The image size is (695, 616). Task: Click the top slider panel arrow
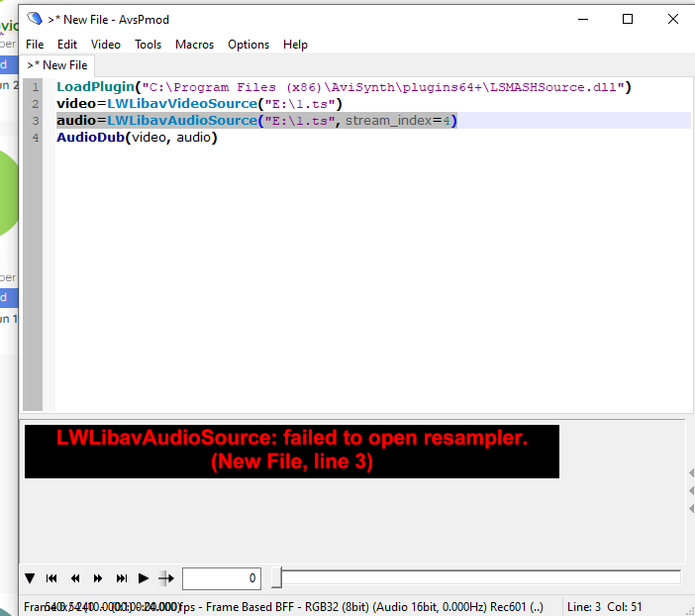click(691, 472)
